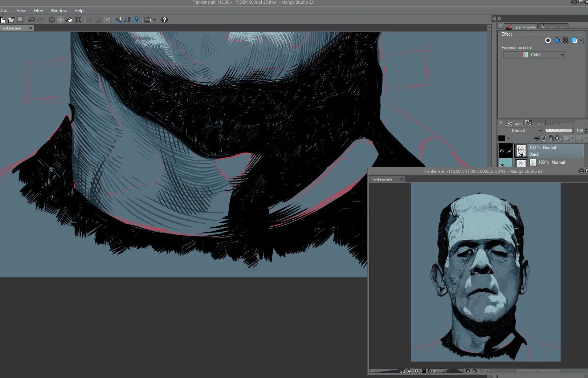Toggle Snap to Ruler icon
The width and height of the screenshot is (588, 378).
coord(118,20)
